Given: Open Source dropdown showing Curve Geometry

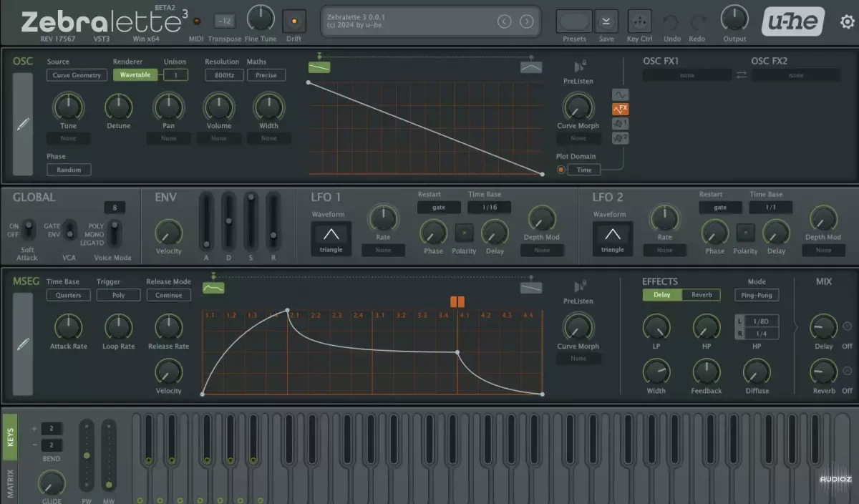Looking at the screenshot, I should click(x=77, y=75).
